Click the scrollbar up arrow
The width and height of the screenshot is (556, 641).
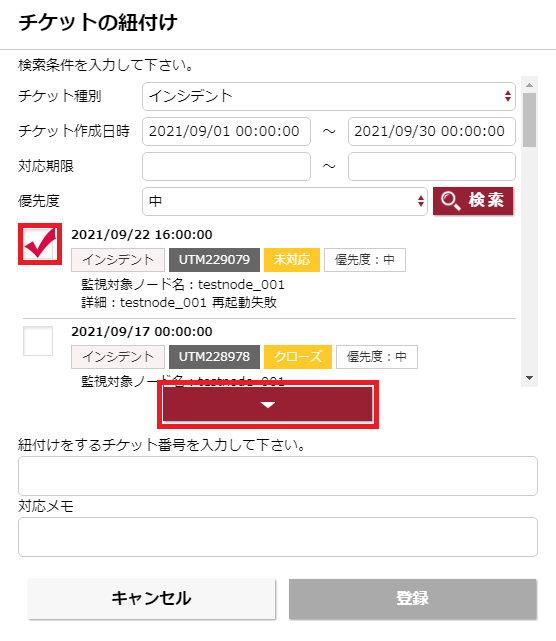point(529,85)
